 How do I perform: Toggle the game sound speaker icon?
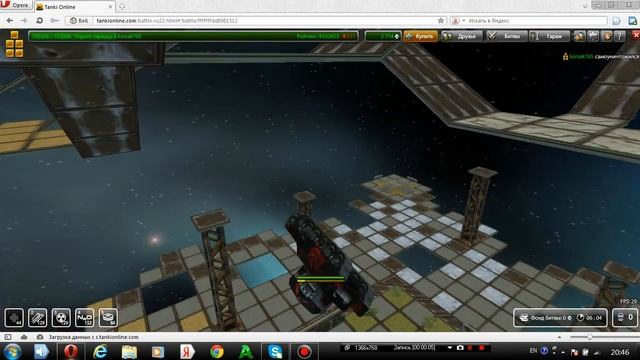click(607, 36)
